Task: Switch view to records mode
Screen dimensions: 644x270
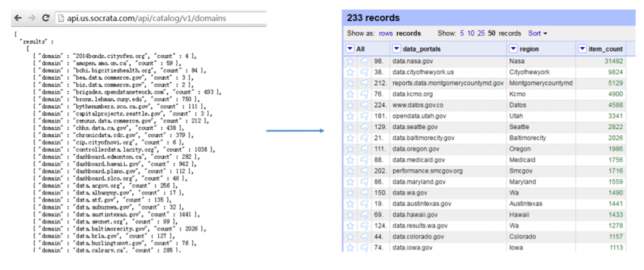Action: (x=408, y=33)
